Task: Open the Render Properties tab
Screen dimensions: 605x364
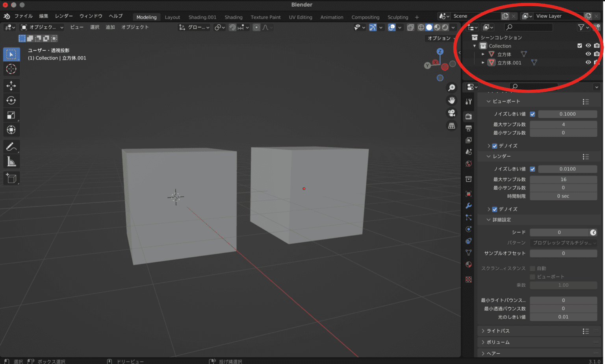Action: tap(468, 116)
